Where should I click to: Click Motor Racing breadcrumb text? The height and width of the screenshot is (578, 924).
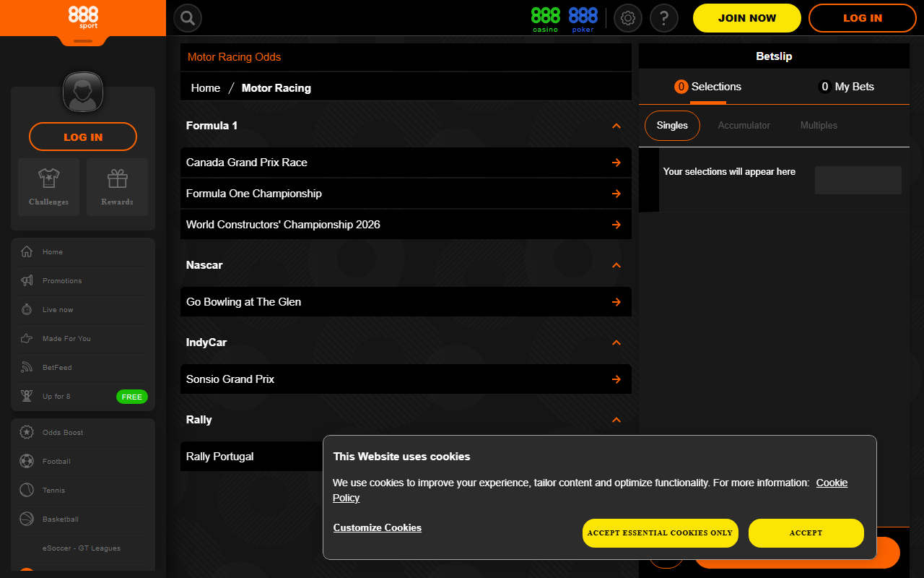(276, 88)
